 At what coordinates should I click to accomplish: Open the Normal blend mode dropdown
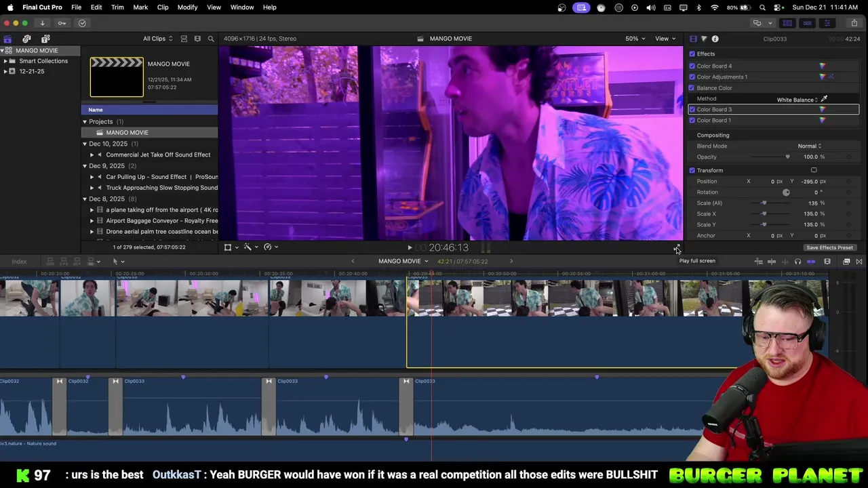tap(810, 146)
